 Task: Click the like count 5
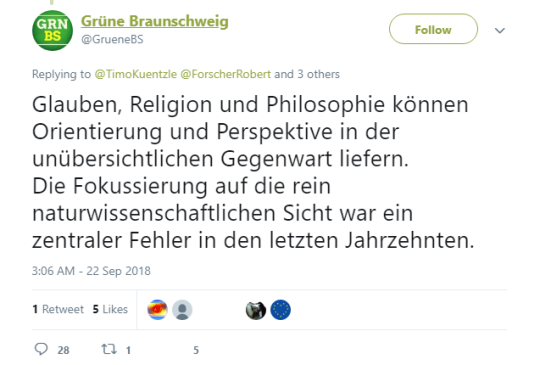coord(196,350)
